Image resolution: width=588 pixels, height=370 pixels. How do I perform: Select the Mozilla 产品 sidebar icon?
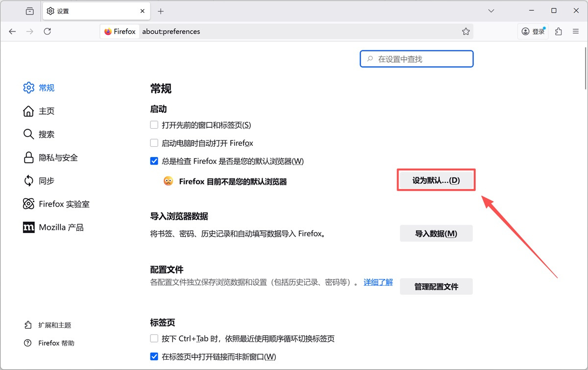pos(28,227)
